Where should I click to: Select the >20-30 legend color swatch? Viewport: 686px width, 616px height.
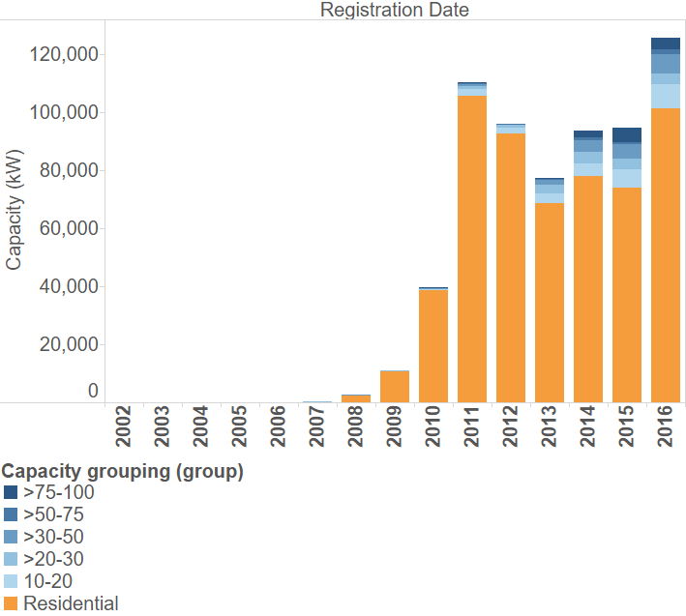click(11, 559)
